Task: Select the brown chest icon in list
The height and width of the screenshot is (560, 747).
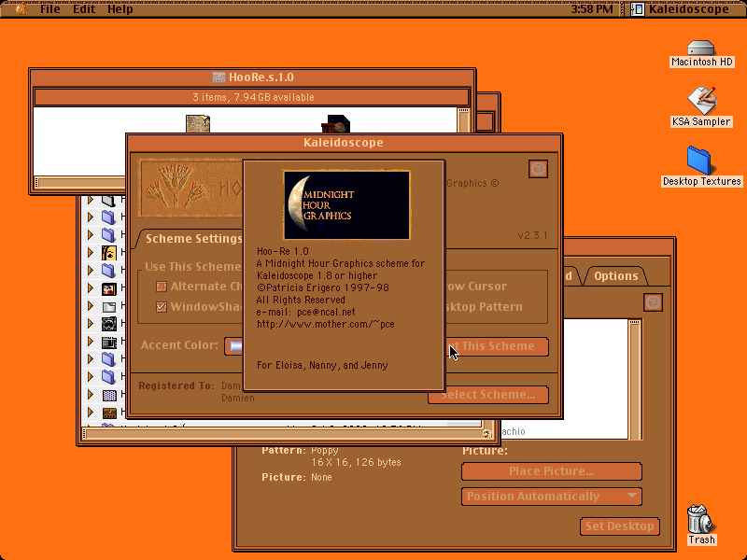Action: click(109, 413)
